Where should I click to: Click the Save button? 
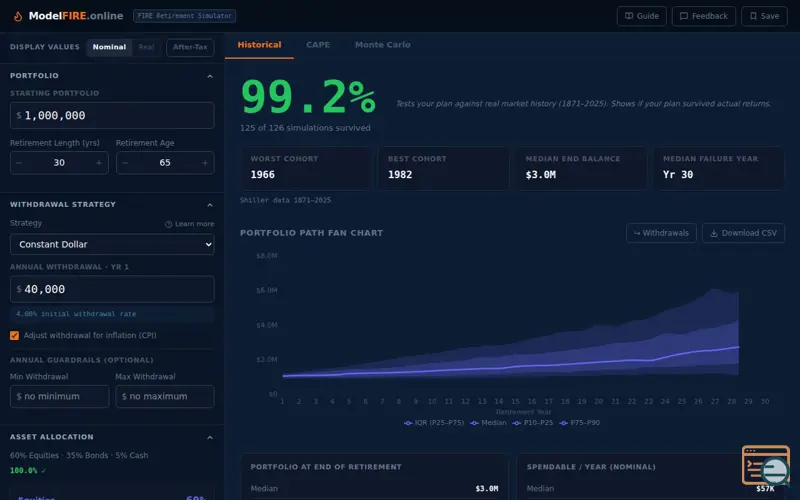click(x=764, y=16)
